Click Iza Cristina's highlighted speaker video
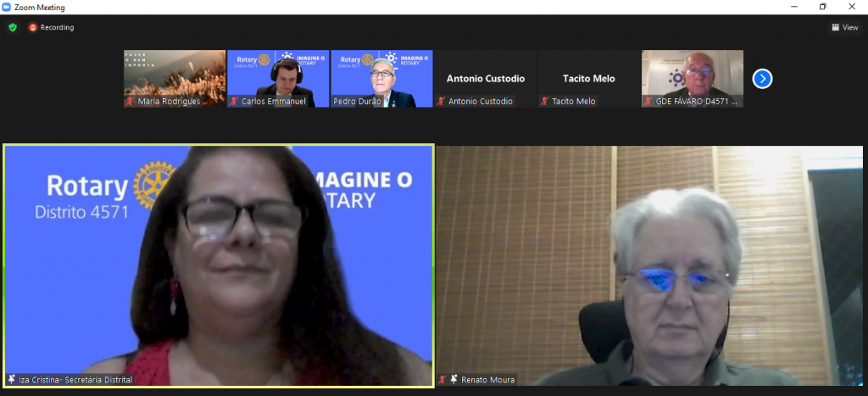The height and width of the screenshot is (396, 868). coord(219,263)
